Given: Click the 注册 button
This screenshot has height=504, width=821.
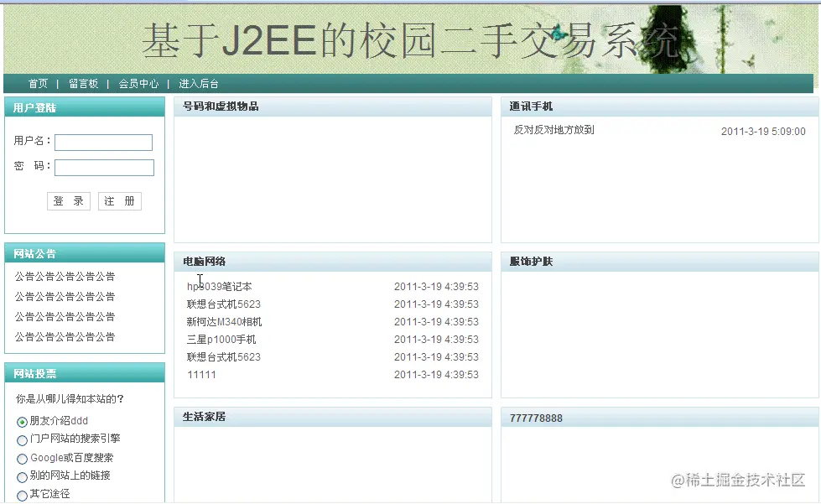Looking at the screenshot, I should (x=119, y=200).
